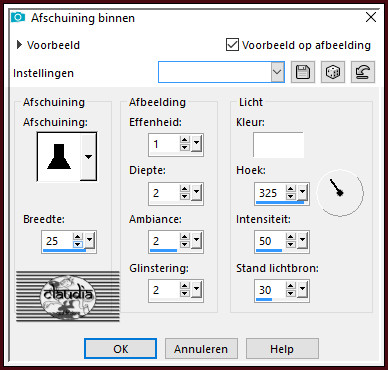Viewport: 388px width, 370px height.
Task: Open the Instellingen presets dropdown
Action: [277, 72]
